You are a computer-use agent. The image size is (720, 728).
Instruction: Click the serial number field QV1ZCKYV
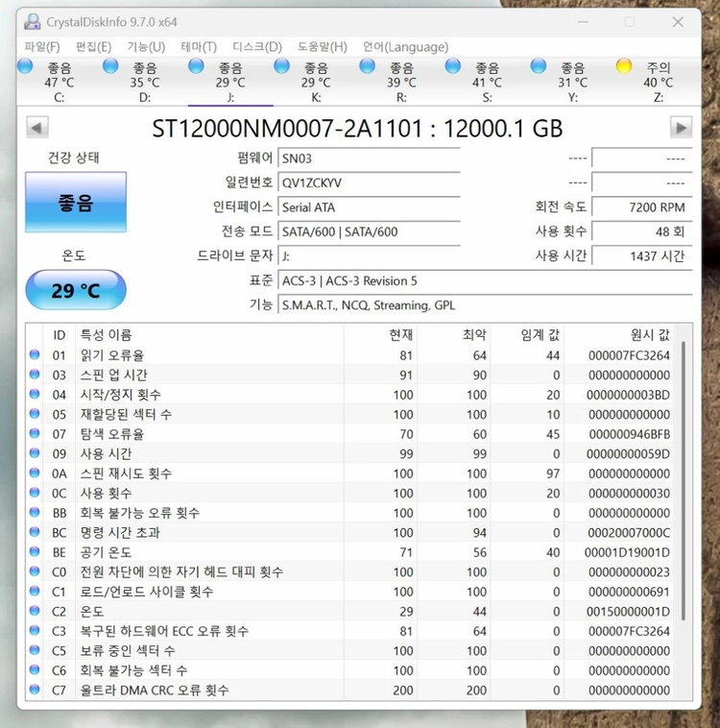click(369, 182)
